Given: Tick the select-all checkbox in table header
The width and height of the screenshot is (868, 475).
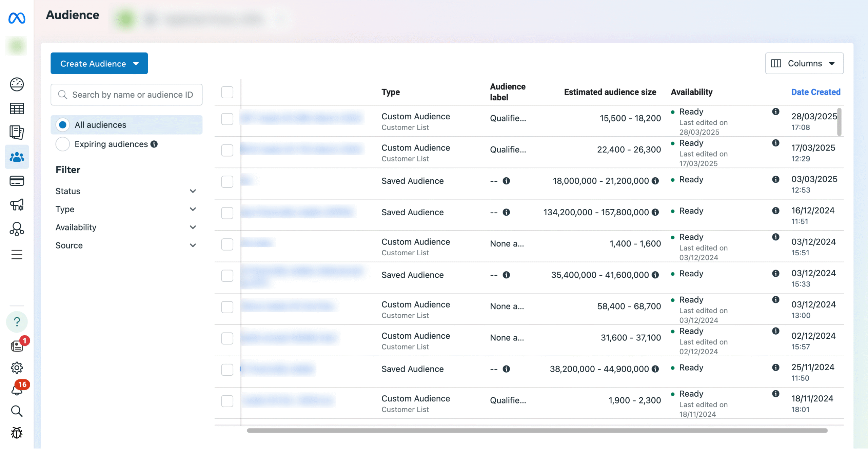Looking at the screenshot, I should 227,92.
